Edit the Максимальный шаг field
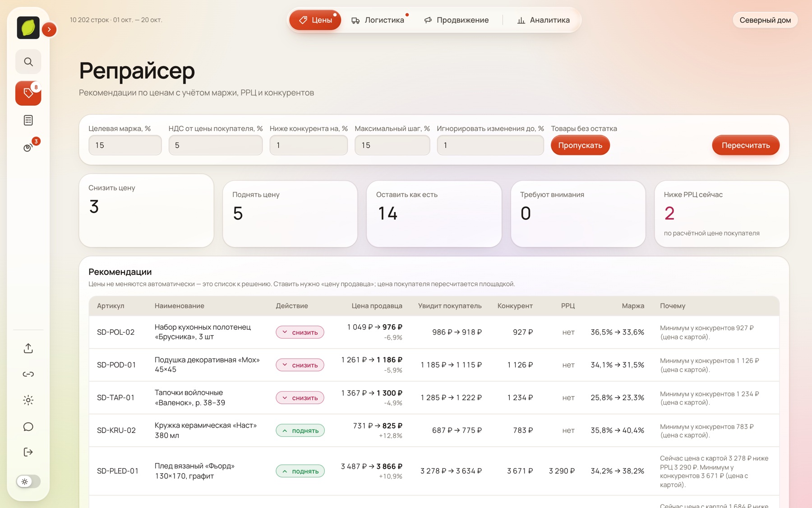Screen dimensions: 812x508 point(392,145)
